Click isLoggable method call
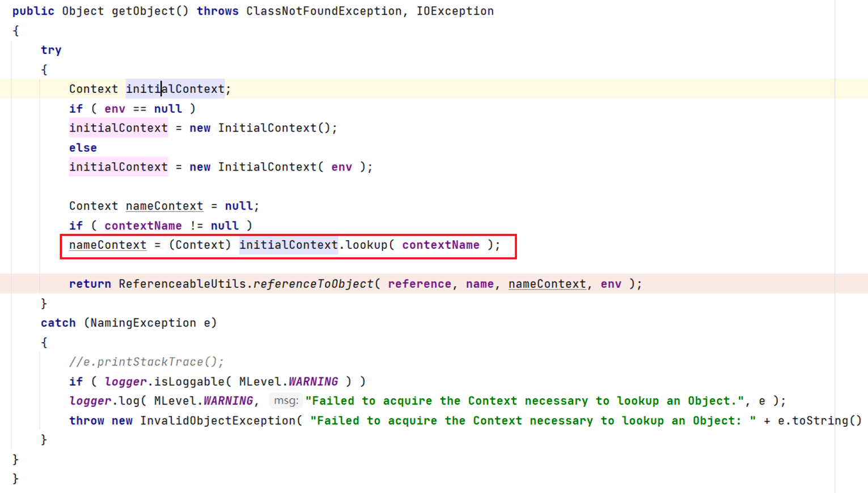The width and height of the screenshot is (868, 493). click(189, 382)
